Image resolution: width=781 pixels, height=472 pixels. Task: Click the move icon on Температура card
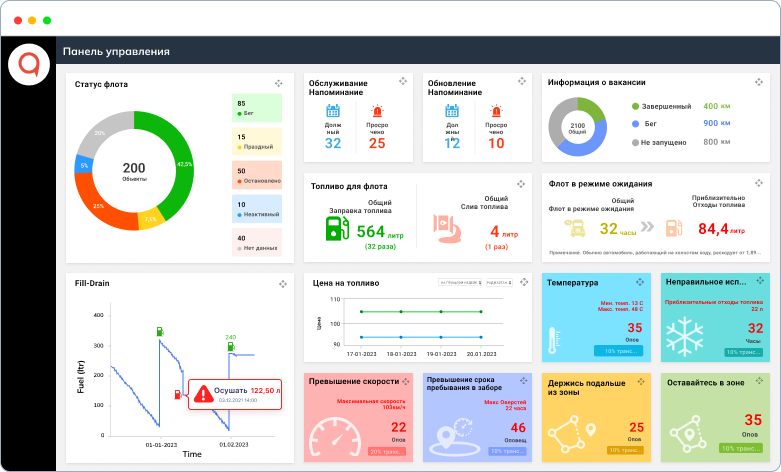(x=640, y=282)
